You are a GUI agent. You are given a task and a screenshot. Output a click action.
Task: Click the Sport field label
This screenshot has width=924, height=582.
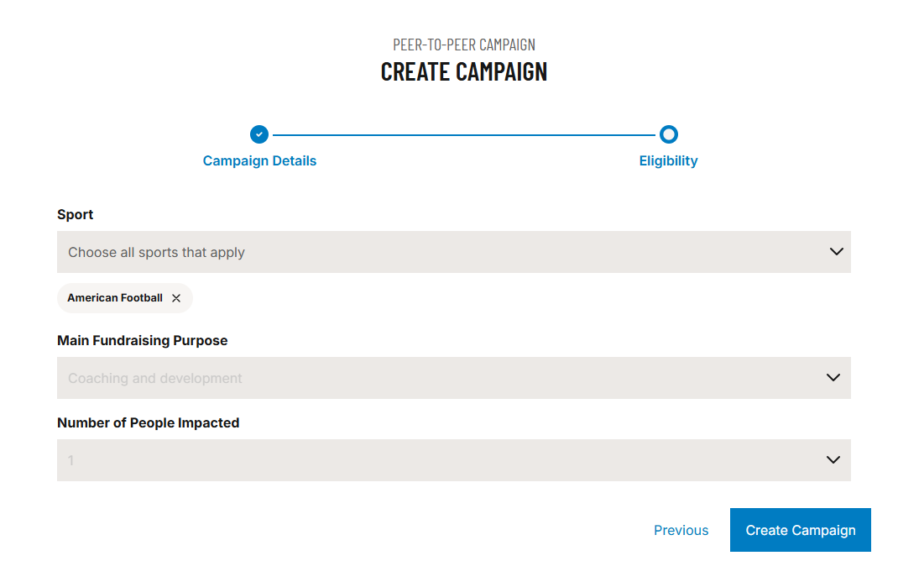(x=75, y=214)
